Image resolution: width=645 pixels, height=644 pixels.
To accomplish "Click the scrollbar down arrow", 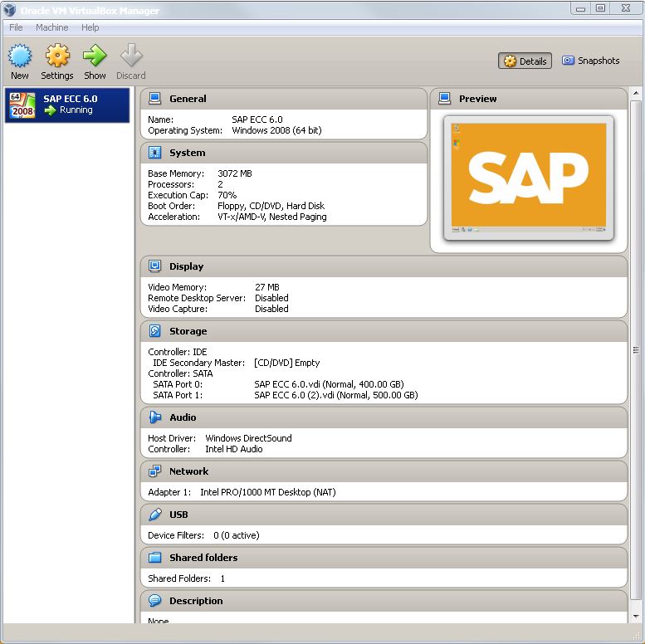I will tap(636, 617).
